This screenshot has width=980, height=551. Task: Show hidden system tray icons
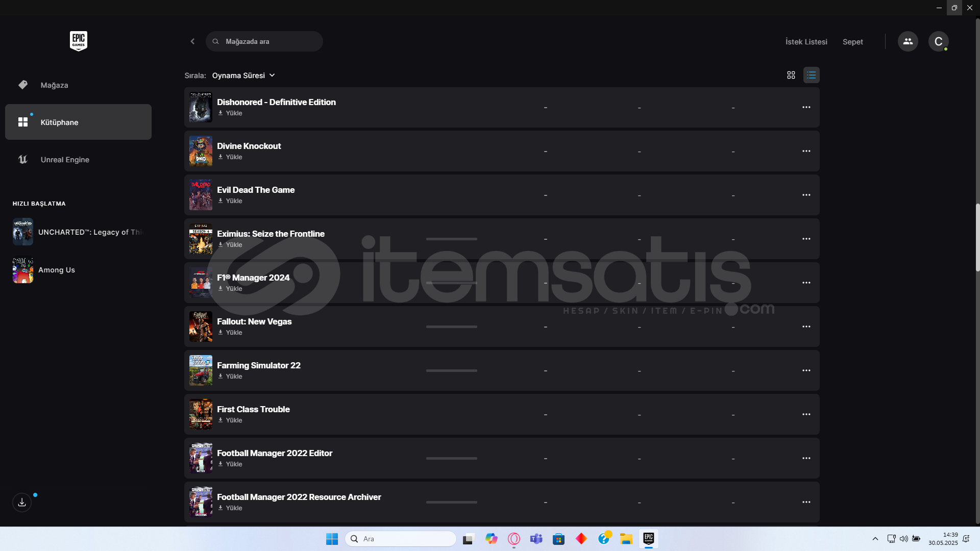(875, 539)
